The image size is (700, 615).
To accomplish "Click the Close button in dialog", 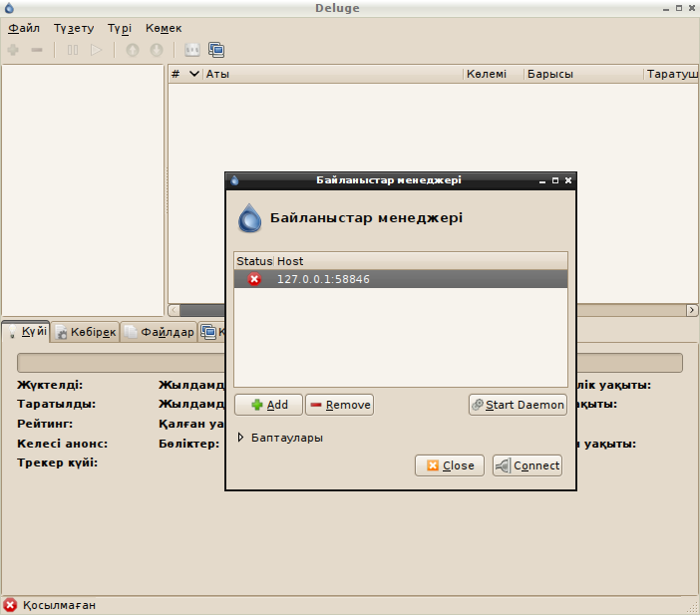I will (450, 465).
